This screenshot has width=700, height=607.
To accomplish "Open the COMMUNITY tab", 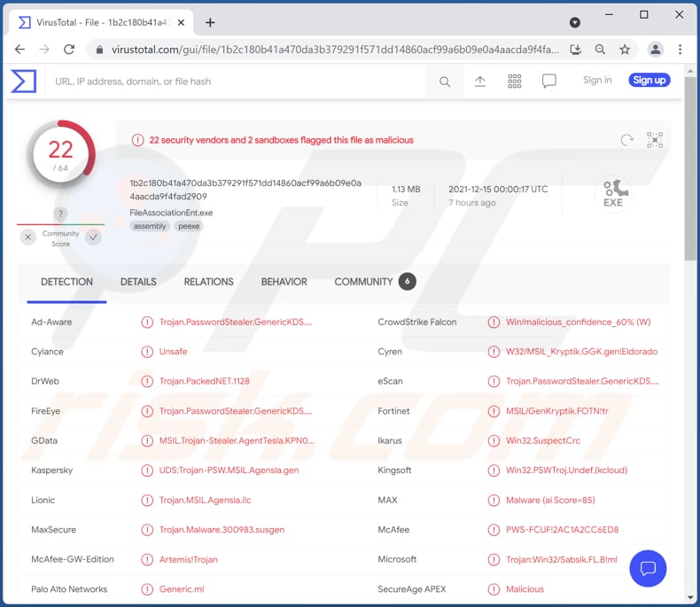I will (x=375, y=282).
